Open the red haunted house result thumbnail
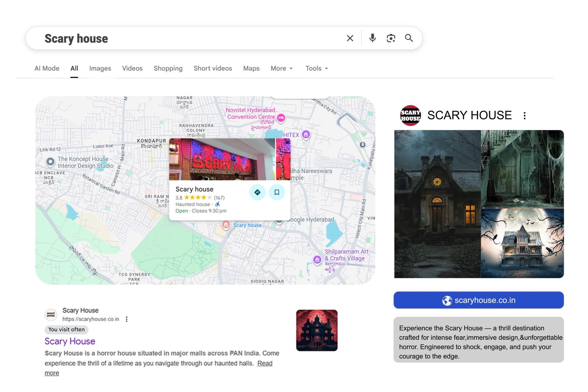The image size is (588, 392). (x=316, y=330)
